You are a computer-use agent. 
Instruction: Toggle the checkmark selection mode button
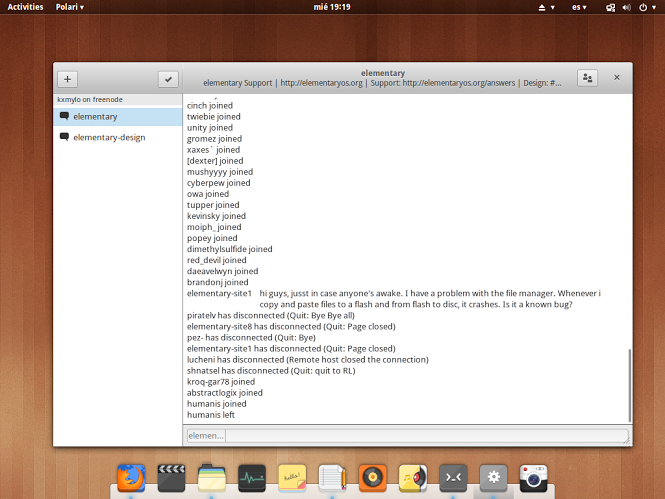coord(168,79)
